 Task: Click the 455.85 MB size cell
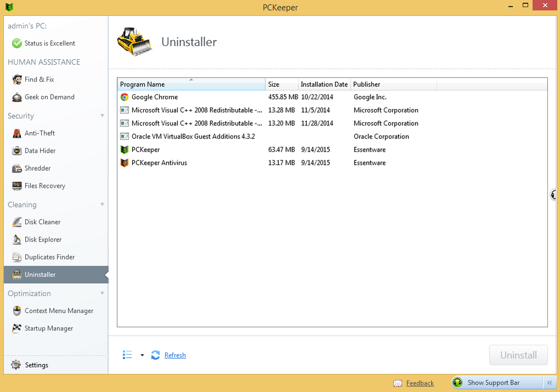pos(283,97)
